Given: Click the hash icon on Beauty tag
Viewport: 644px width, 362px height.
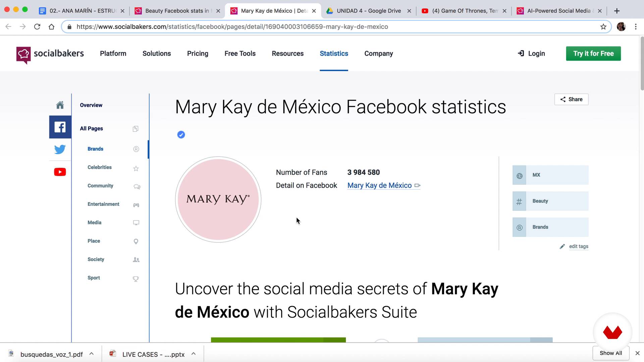Looking at the screenshot, I should (519, 201).
